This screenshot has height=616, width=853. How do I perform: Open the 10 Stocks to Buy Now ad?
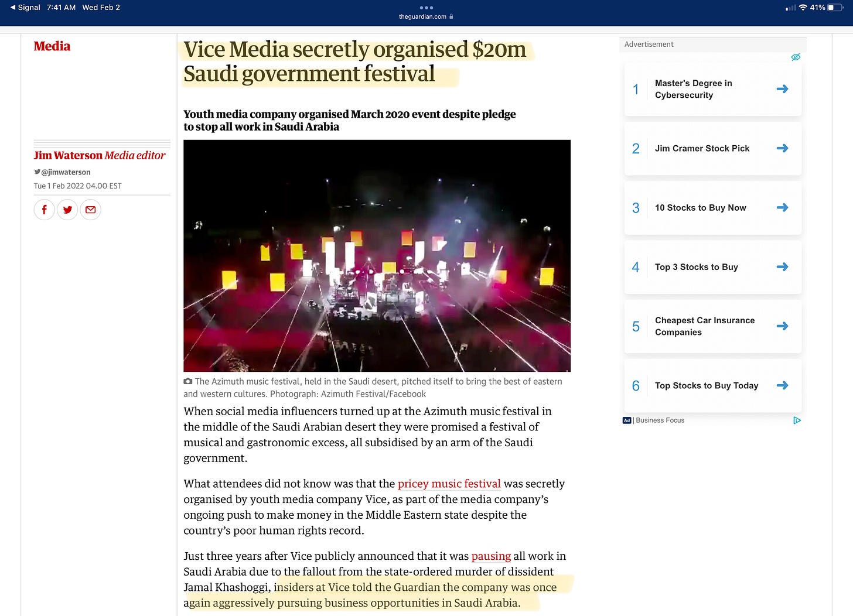point(713,208)
